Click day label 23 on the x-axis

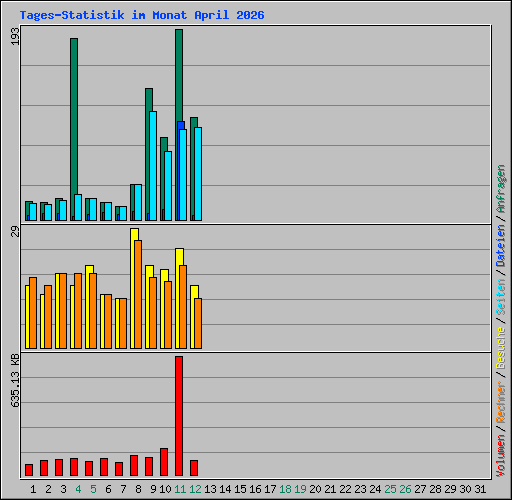point(360,489)
